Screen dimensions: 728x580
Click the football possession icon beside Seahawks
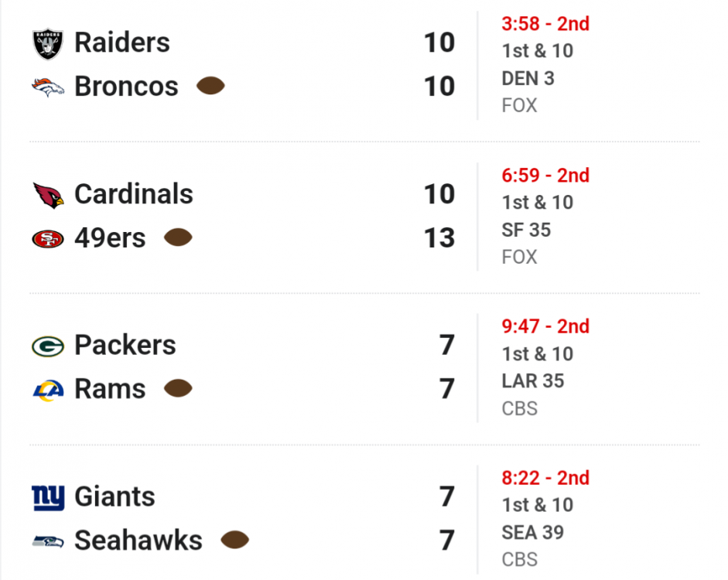click(234, 541)
